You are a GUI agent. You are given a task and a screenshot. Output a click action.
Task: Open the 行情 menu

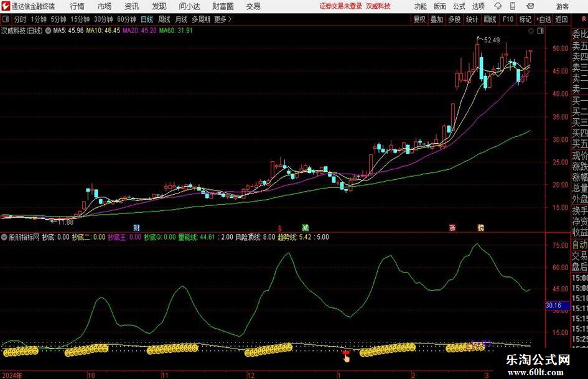pos(77,6)
